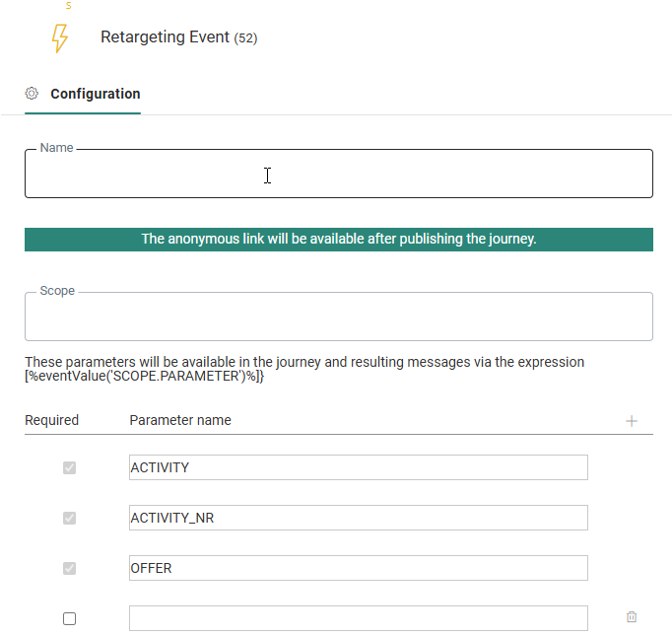Edit the ACTIVITY parameter name field
Image resolution: width=672 pixels, height=635 pixels.
click(358, 467)
